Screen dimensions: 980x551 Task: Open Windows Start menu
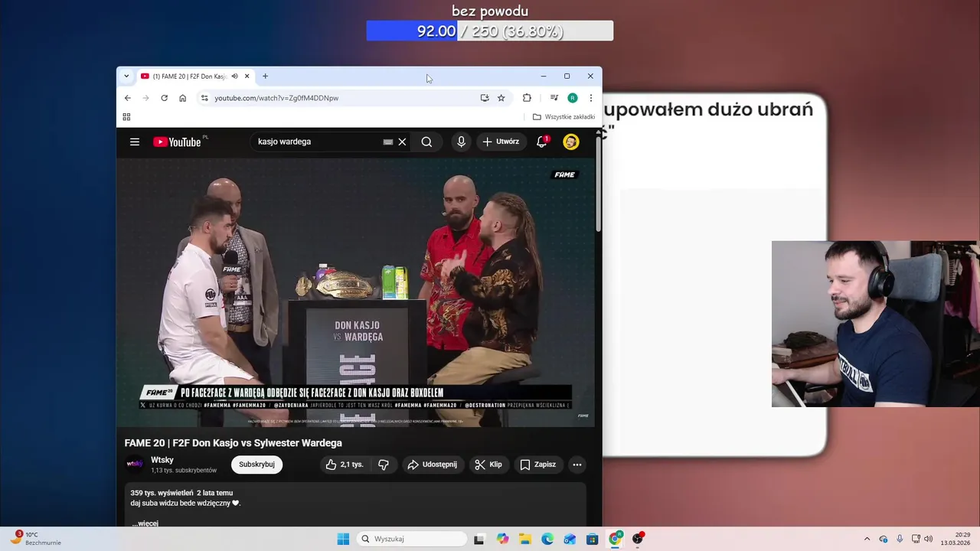343,539
